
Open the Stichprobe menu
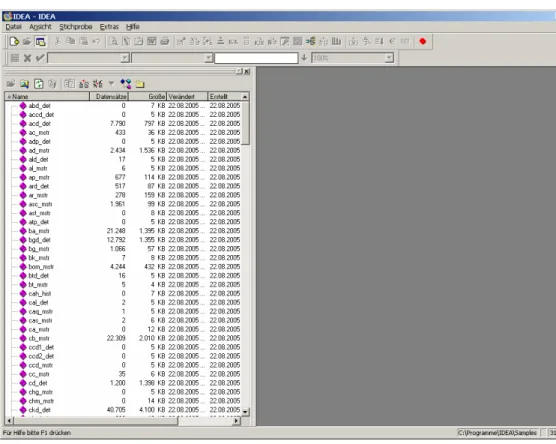pyautogui.click(x=76, y=27)
